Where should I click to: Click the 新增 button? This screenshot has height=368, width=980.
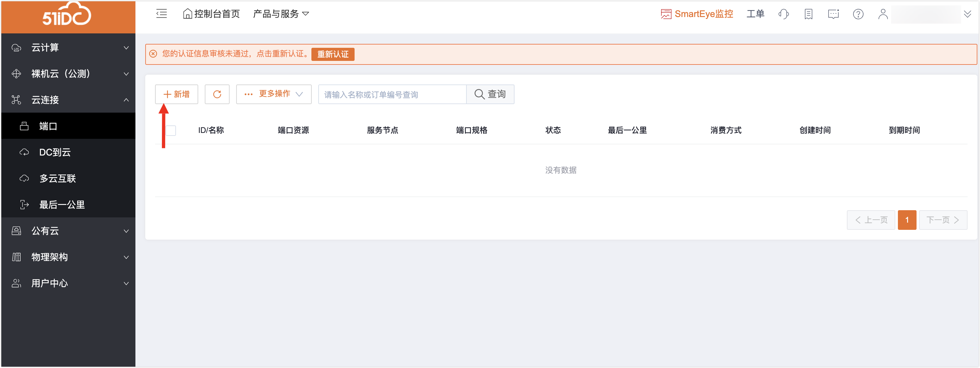pos(177,94)
